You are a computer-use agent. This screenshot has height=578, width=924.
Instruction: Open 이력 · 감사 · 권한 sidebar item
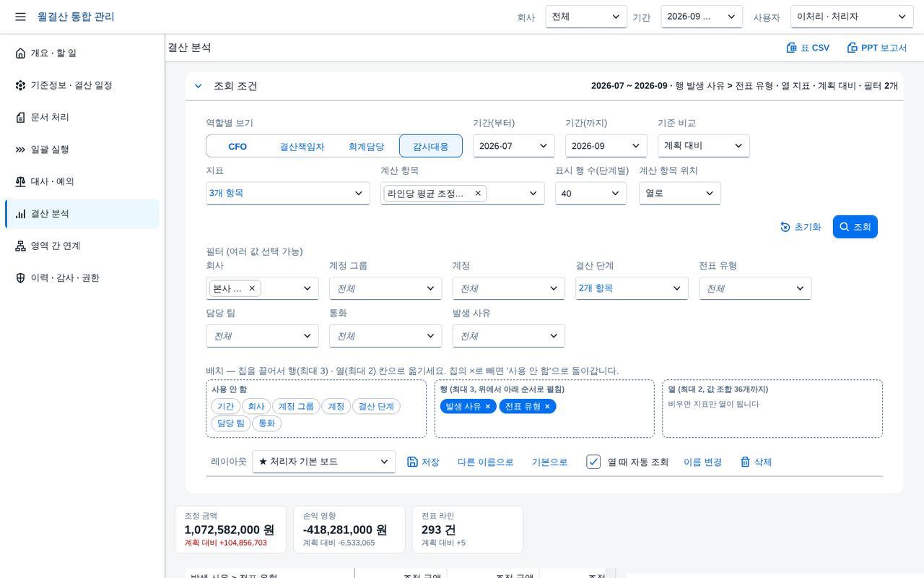(x=82, y=278)
